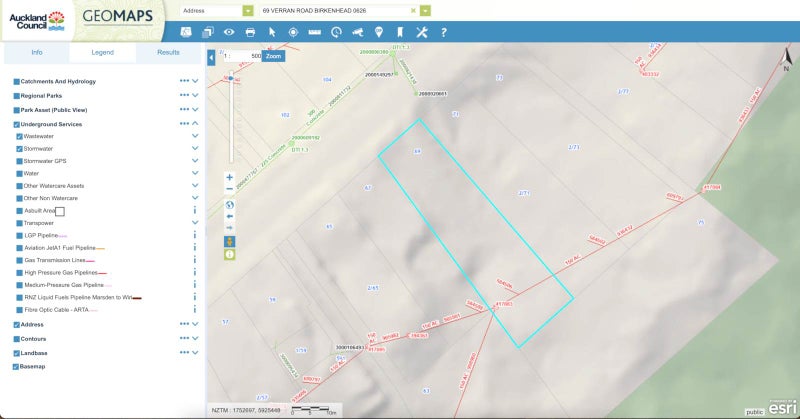
Task: Click the Print tool icon
Action: pos(250,32)
